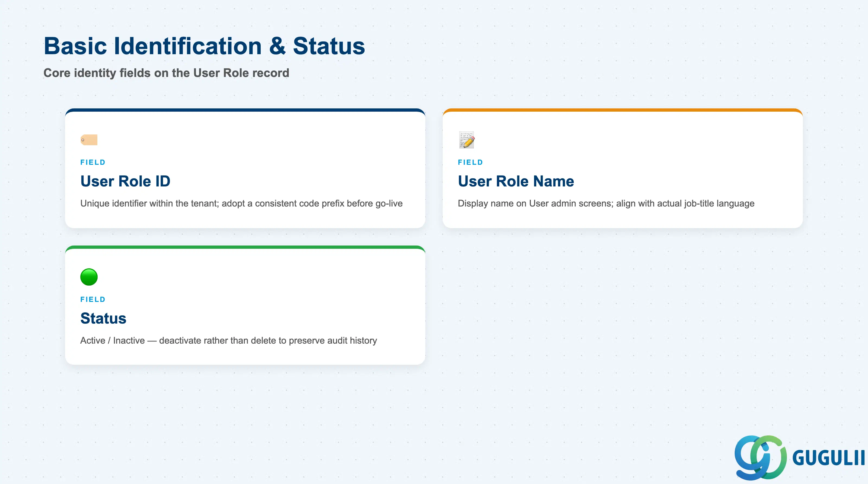868x484 pixels.
Task: Click the 'User Role ID' title
Action: (x=125, y=181)
